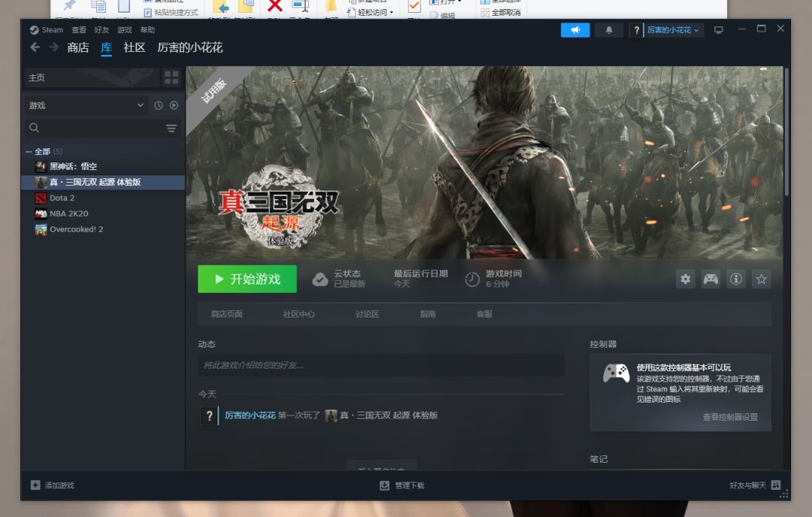Open advanced filter options icon
Screen dimensions: 812x517
(171, 128)
